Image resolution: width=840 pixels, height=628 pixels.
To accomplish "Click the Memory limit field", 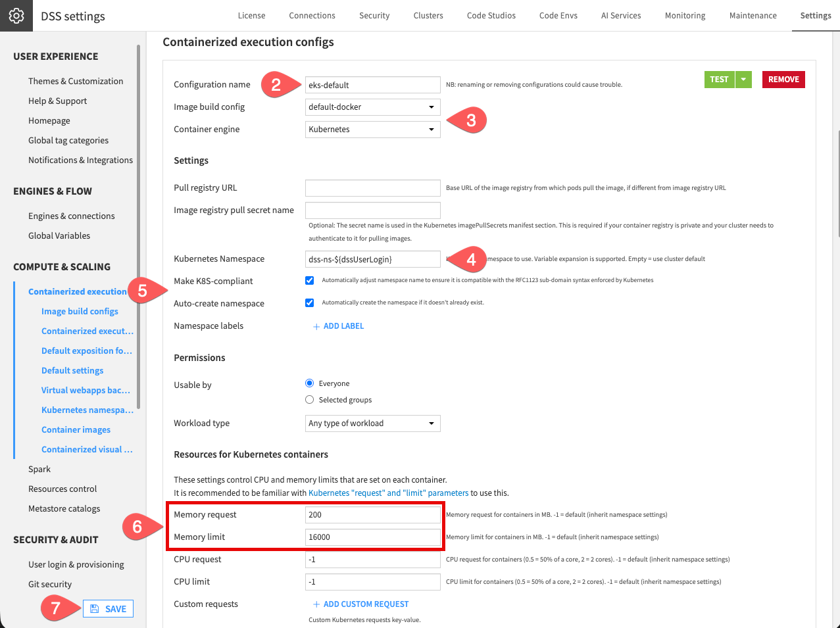I will [372, 537].
